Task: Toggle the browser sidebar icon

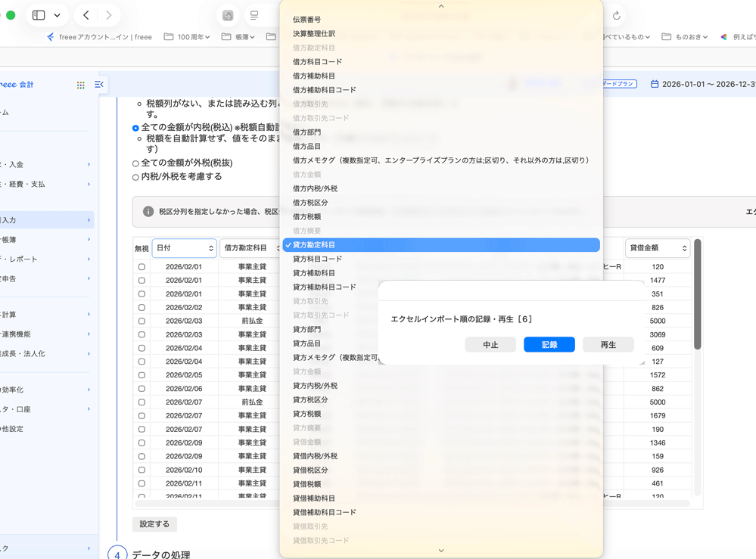Action: pos(39,15)
